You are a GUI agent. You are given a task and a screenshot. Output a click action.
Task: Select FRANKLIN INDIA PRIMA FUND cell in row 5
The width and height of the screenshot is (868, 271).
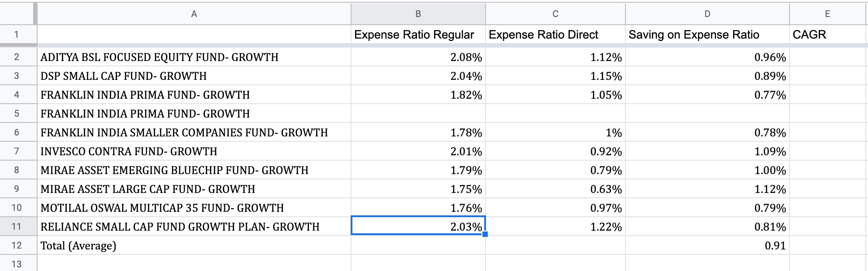click(194, 114)
